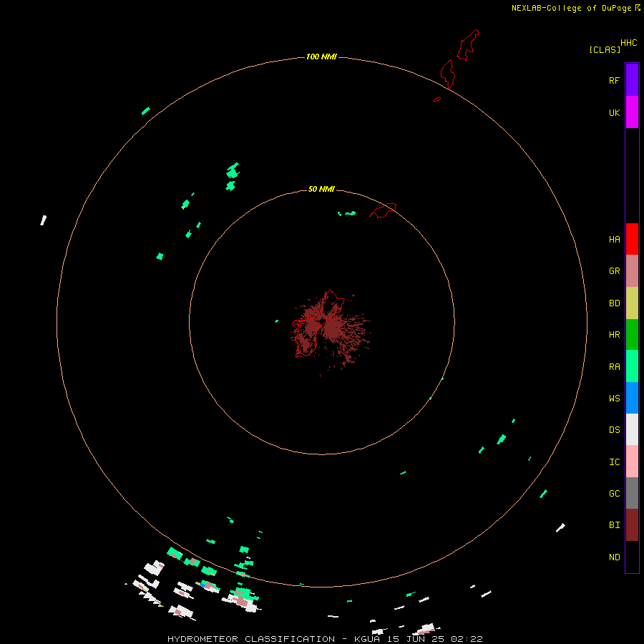The image size is (644, 644).
Task: Click the WS legend label
Action: coord(614,399)
